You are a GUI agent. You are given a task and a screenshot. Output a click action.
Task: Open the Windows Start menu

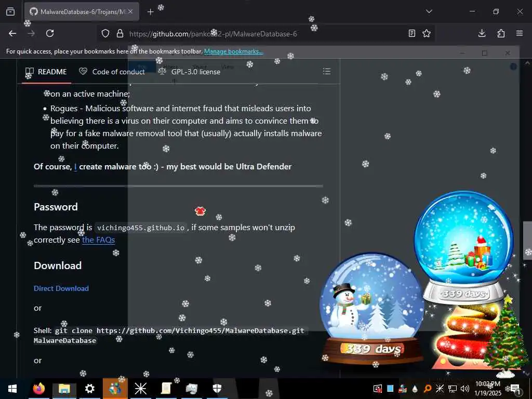pos(12,389)
